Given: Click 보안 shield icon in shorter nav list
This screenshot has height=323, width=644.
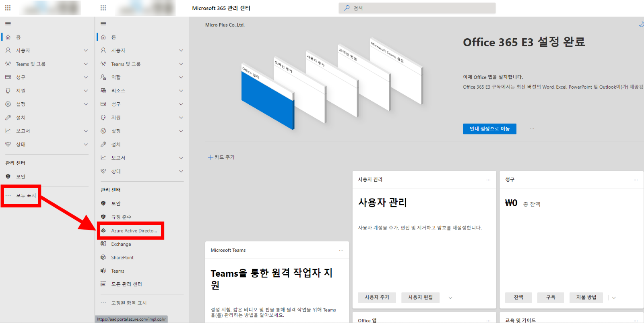Looking at the screenshot, I should [x=8, y=176].
